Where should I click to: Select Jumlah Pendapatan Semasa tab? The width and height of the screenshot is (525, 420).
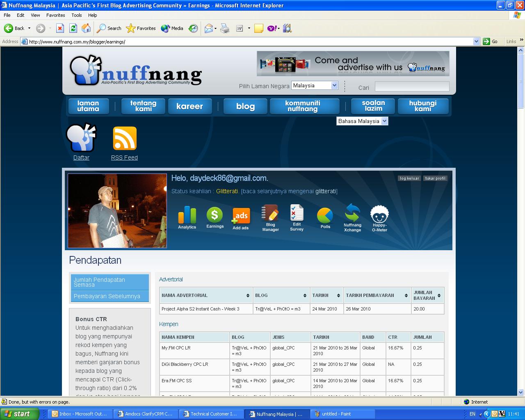110,282
